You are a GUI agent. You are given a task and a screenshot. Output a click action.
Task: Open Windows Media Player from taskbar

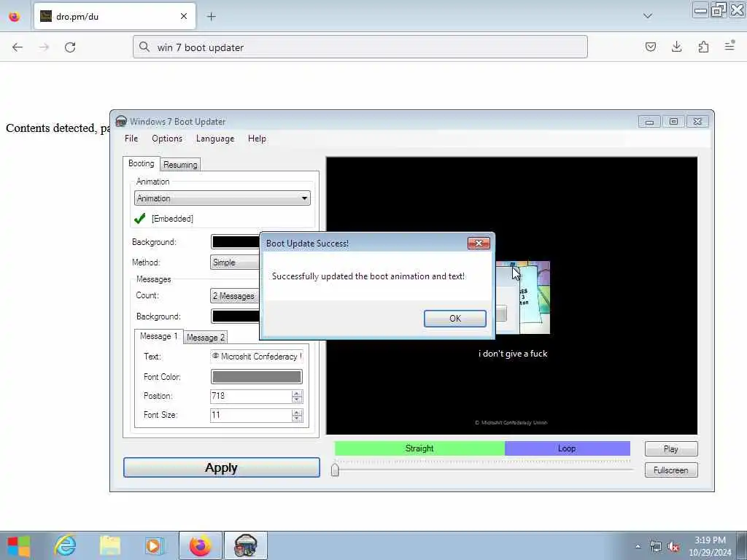pos(154,545)
